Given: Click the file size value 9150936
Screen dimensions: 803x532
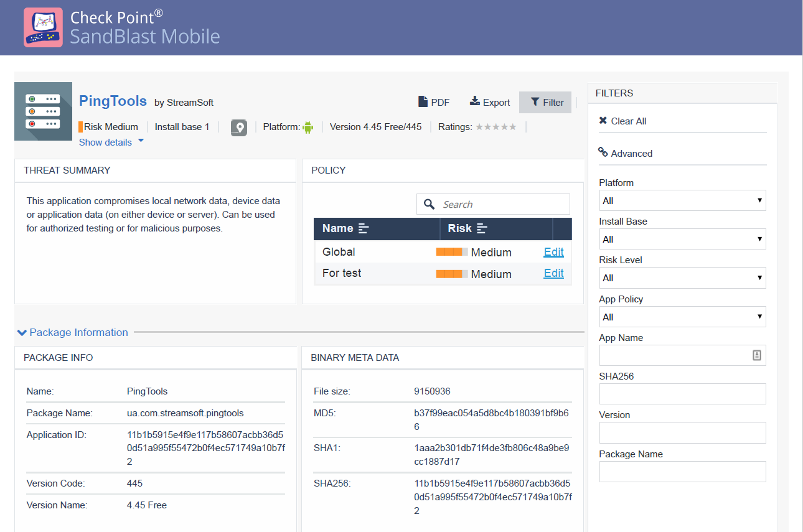Looking at the screenshot, I should [x=432, y=391].
